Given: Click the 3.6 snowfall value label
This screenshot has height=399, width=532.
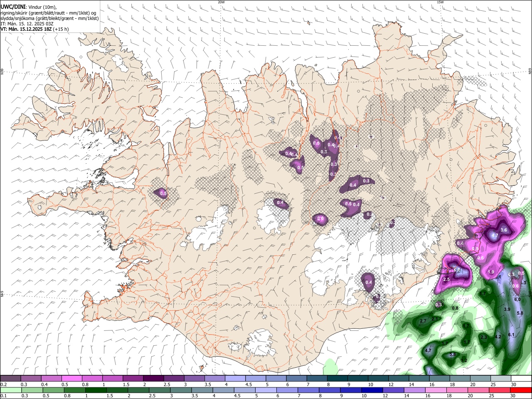Looking at the screenshot, I should click(x=504, y=230).
